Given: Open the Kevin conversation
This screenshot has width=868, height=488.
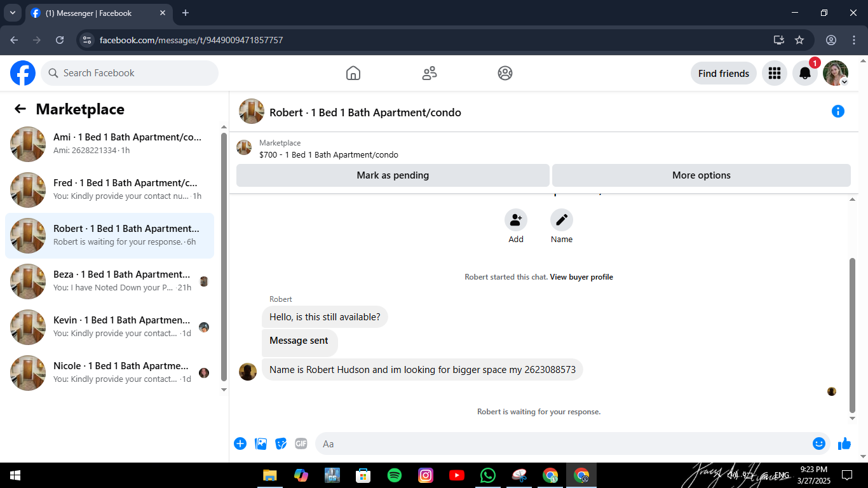Looking at the screenshot, I should (109, 327).
